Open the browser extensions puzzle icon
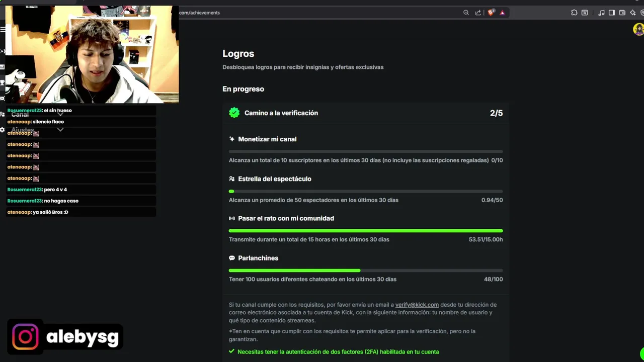This screenshot has width=644, height=362. pos(574,13)
